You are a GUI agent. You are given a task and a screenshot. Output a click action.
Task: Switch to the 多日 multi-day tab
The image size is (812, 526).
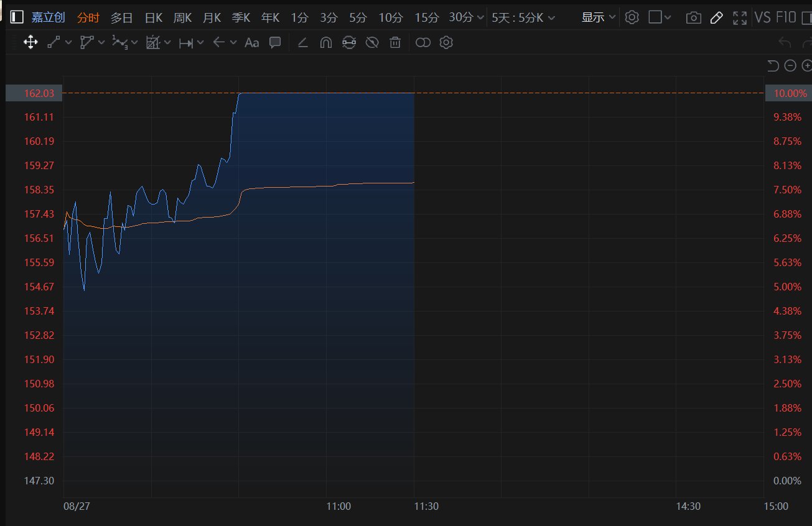[122, 17]
